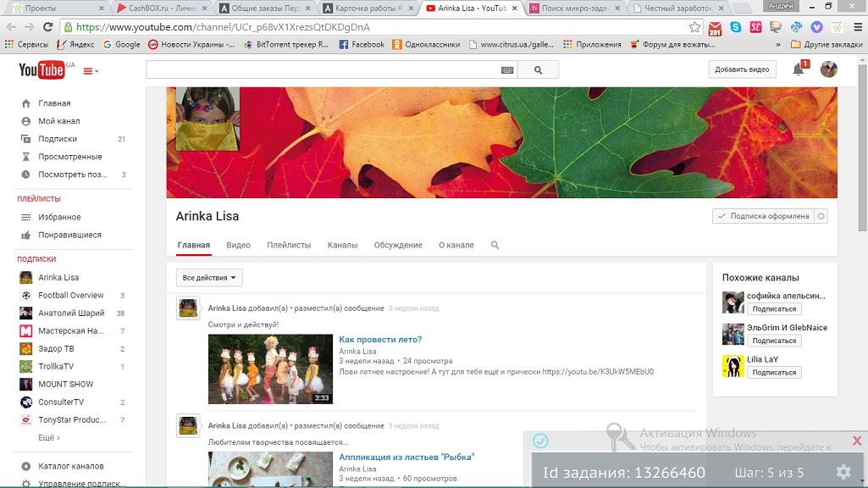Subscribe to Lilia LaY channel
Viewport: 868px width, 488px height.
click(774, 372)
